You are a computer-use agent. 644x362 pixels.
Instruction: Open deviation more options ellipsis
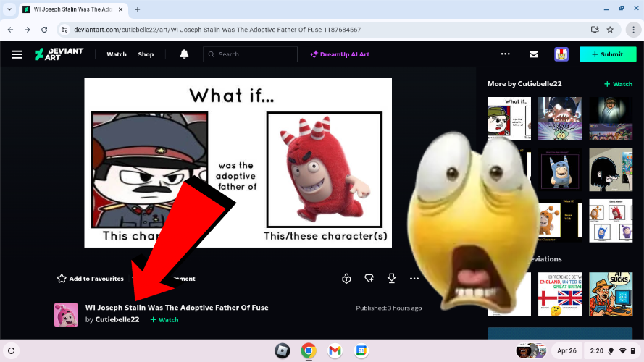(x=414, y=279)
